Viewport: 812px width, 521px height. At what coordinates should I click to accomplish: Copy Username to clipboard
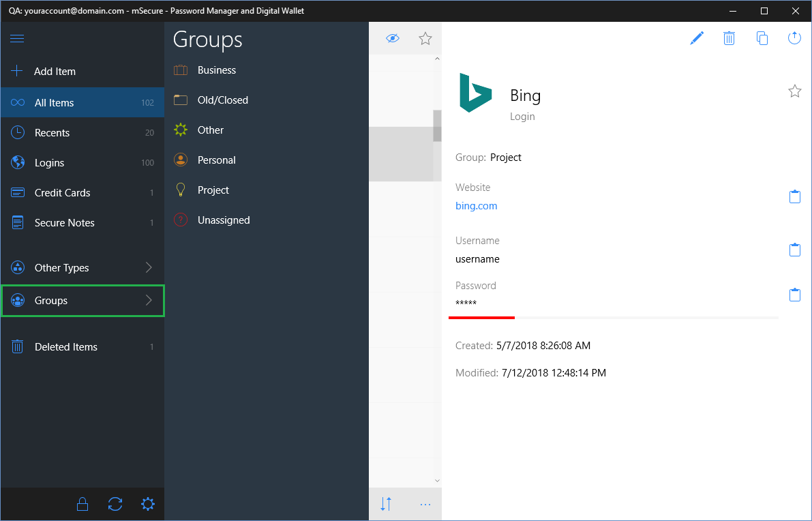coord(795,250)
